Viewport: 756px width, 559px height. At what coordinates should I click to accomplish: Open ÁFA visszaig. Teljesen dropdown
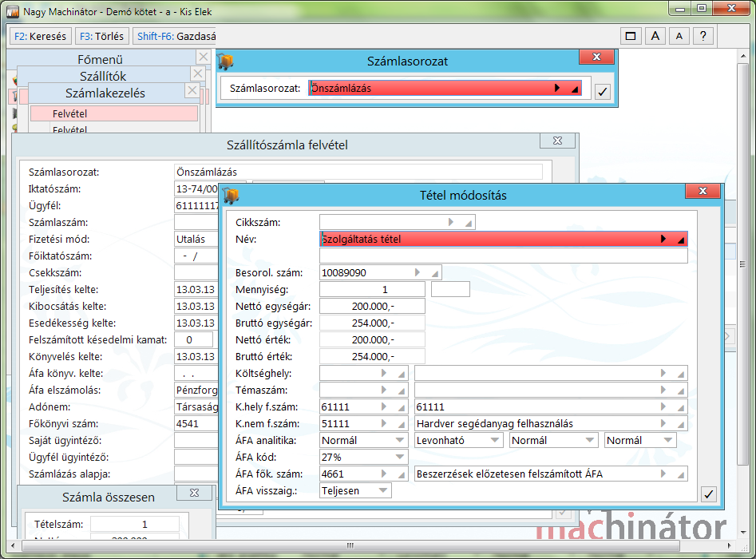tap(383, 490)
